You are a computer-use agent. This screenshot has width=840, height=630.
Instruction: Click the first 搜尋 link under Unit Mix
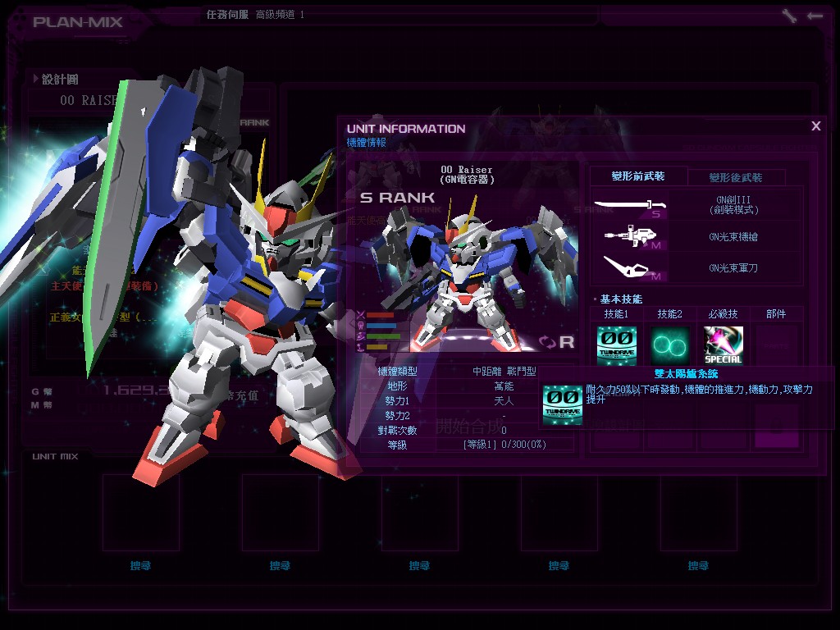coord(141,566)
